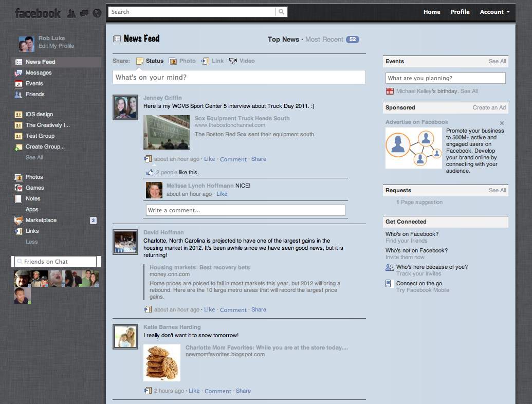Attach a Link using the share icon
Image resolution: width=532 pixels, height=404 pixels.
pos(206,60)
